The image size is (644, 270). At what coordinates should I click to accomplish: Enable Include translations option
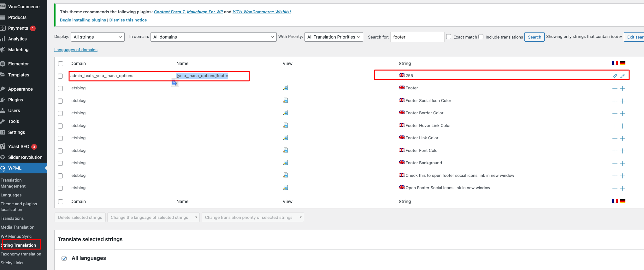(481, 37)
